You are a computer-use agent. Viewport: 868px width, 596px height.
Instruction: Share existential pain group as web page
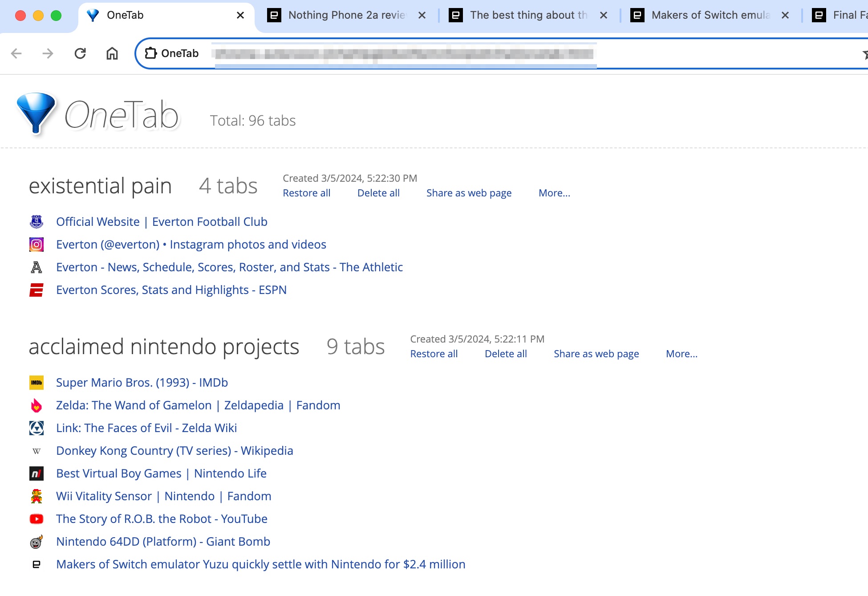click(469, 193)
